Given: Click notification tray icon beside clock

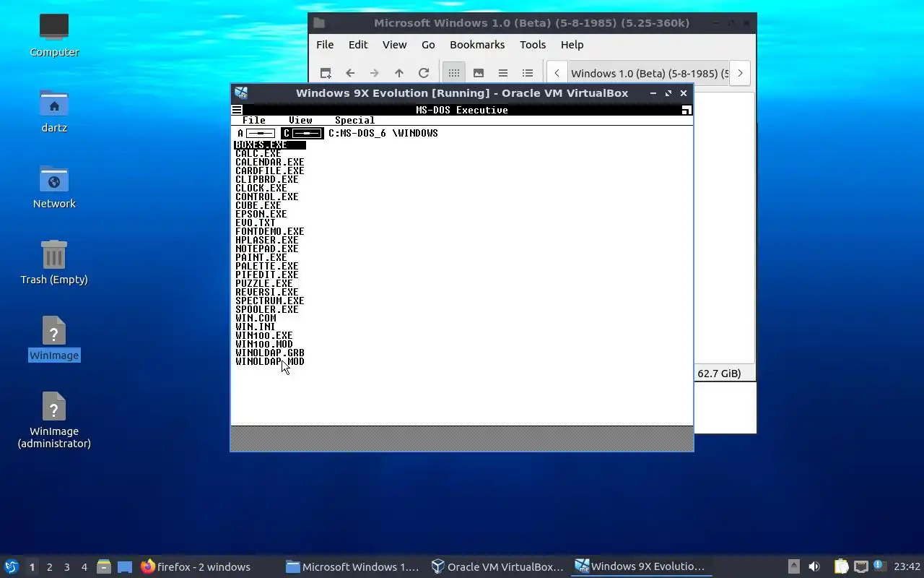Looking at the screenshot, I should pos(879,566).
